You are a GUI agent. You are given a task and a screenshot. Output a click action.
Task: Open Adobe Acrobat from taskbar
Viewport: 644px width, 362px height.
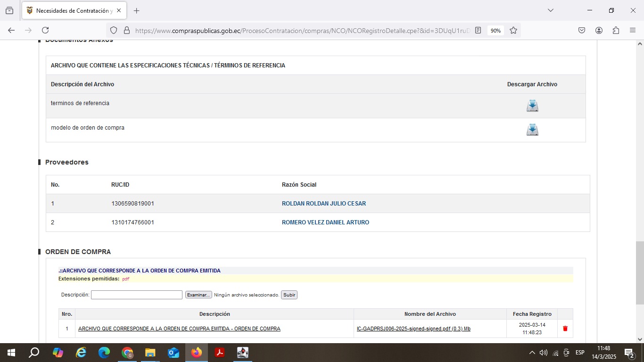[220, 353]
